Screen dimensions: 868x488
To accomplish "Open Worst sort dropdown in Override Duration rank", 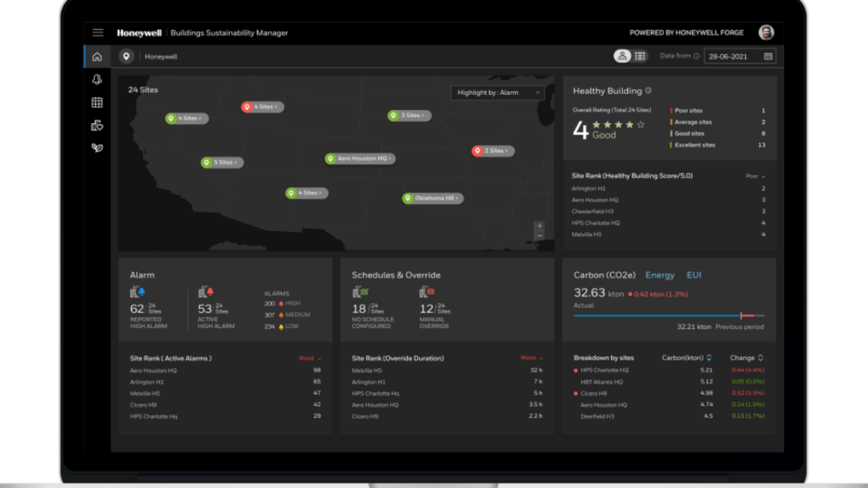I will 532,358.
